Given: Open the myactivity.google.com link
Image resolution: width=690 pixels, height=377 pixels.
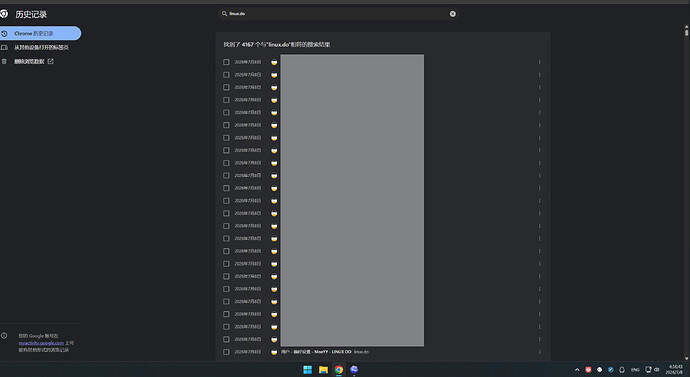Looking at the screenshot, I should coord(41,343).
